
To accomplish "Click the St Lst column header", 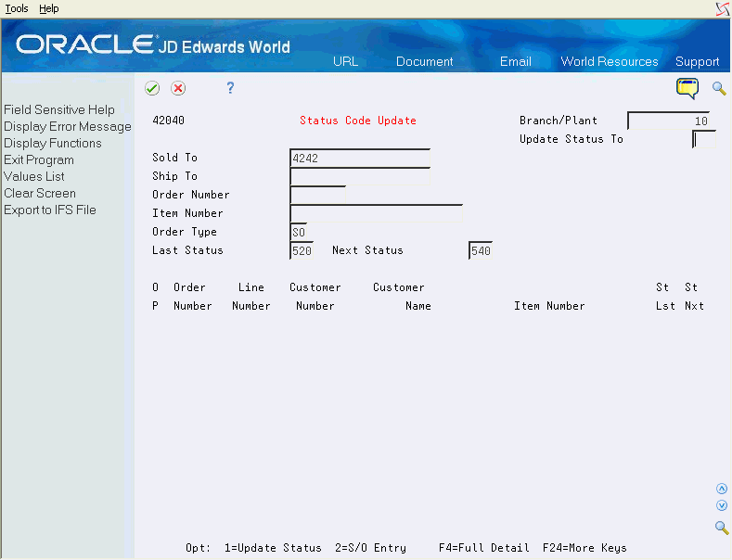I will (x=665, y=297).
